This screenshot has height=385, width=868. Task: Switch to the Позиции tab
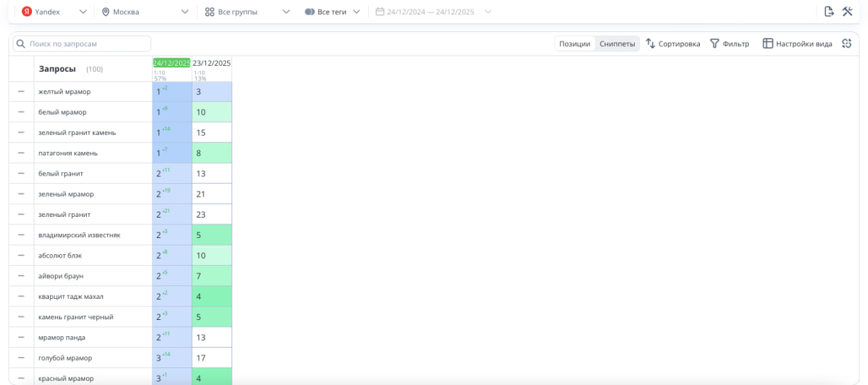click(x=574, y=43)
